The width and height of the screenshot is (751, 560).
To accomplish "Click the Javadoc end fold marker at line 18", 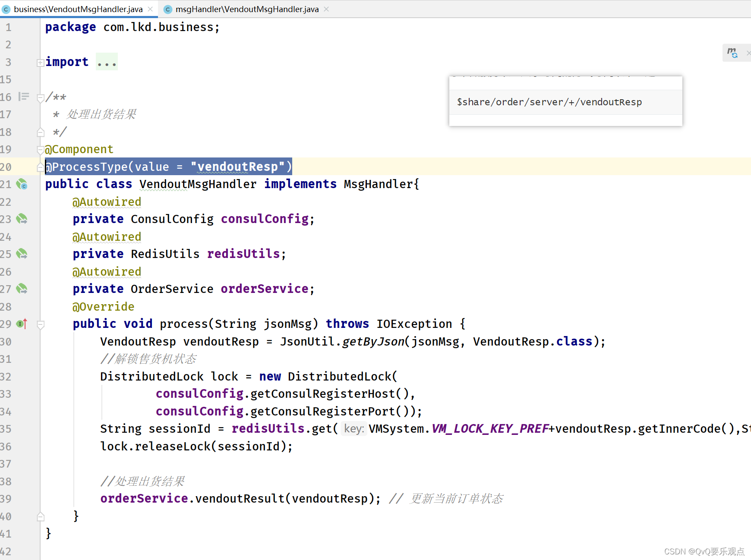I will tap(41, 132).
